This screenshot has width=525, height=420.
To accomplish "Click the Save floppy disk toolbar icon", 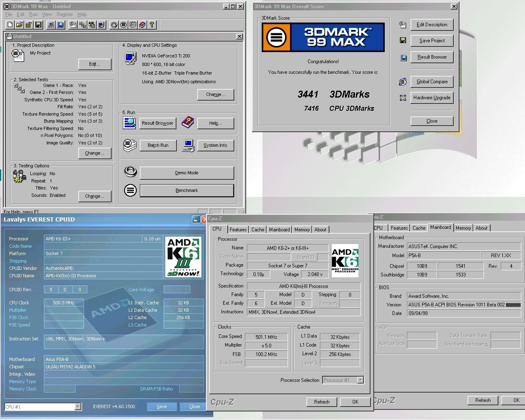I will (x=38, y=25).
